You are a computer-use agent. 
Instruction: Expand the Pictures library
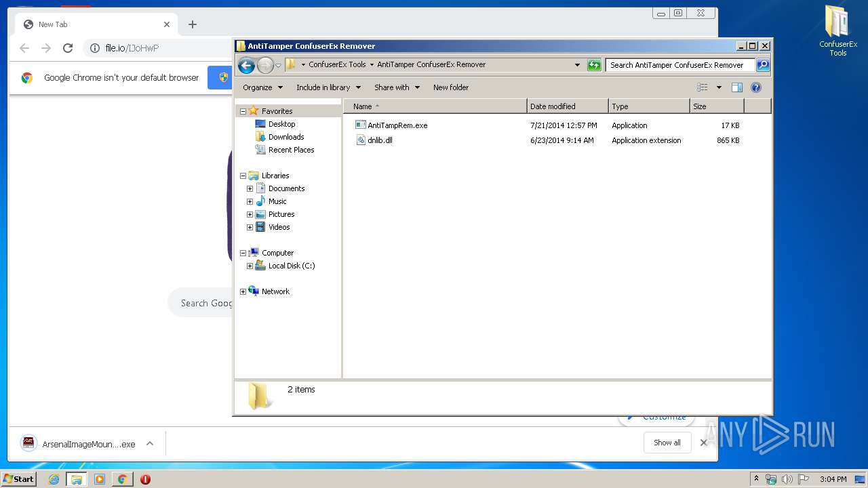click(x=250, y=214)
